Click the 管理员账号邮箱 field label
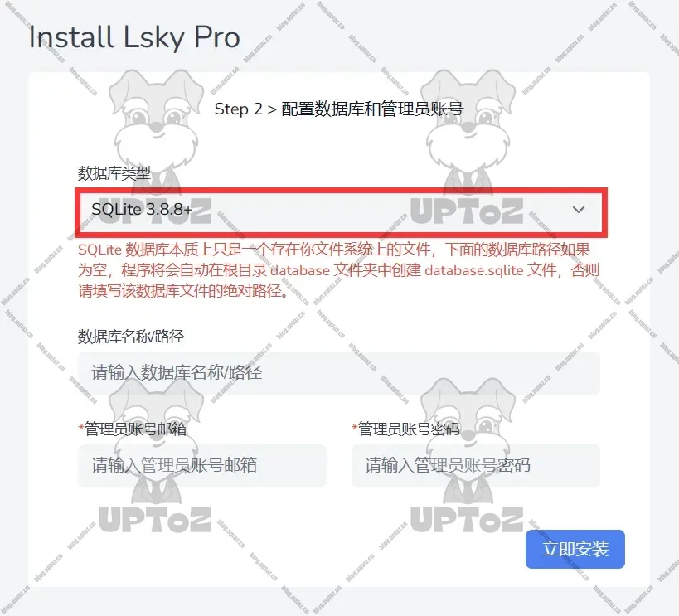This screenshot has width=679, height=616. pyautogui.click(x=135, y=429)
